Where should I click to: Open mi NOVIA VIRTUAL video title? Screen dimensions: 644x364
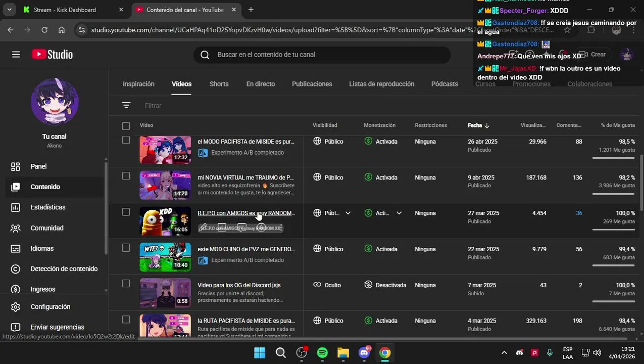245,177
